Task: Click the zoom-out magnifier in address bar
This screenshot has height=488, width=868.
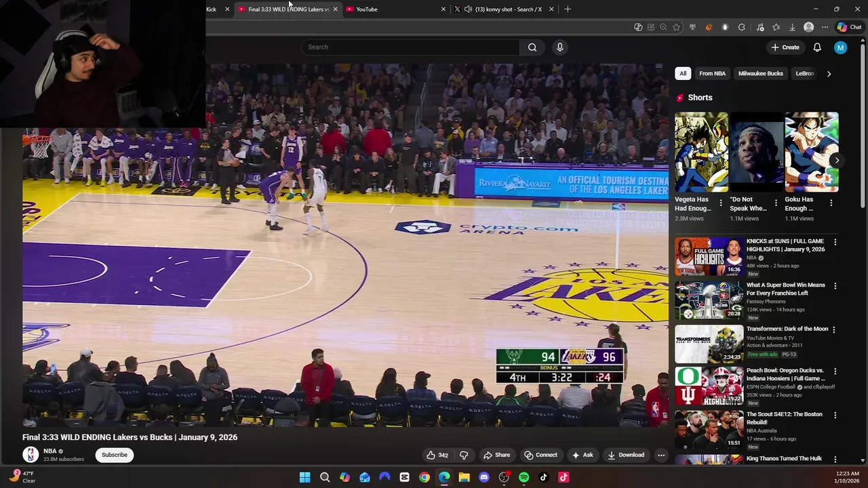Action: pos(663,27)
